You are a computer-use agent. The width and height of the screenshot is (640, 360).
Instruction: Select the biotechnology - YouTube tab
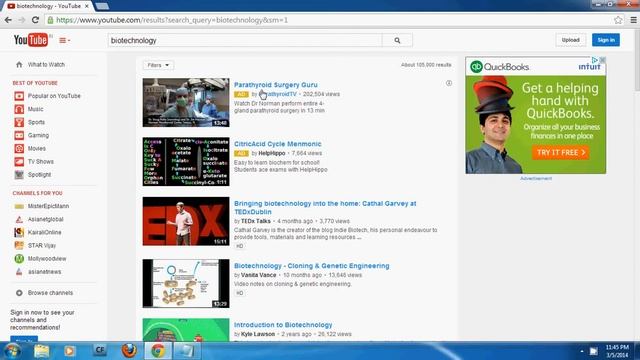coord(48,6)
